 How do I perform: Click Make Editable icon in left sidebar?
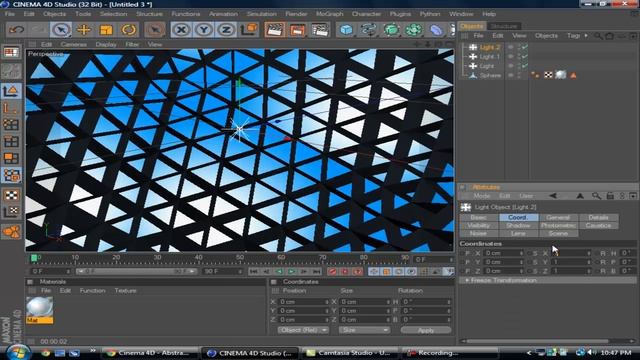(x=11, y=71)
